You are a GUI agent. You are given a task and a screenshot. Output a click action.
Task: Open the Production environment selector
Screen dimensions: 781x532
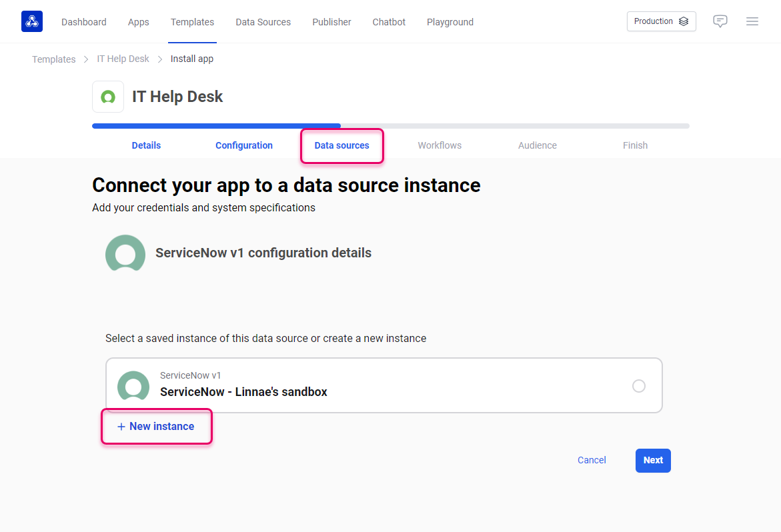pyautogui.click(x=661, y=21)
